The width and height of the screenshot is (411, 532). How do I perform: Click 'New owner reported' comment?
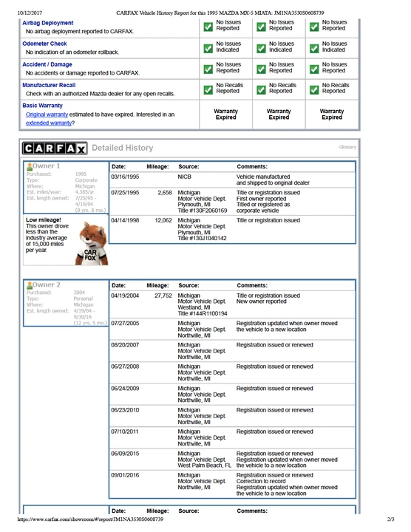[262, 301]
